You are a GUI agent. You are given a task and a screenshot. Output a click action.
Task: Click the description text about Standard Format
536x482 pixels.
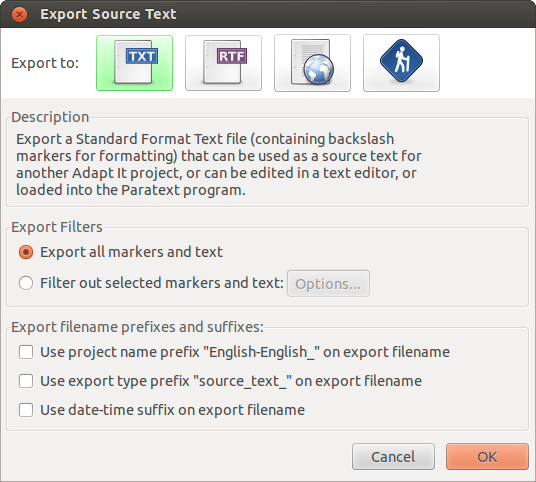tap(219, 164)
